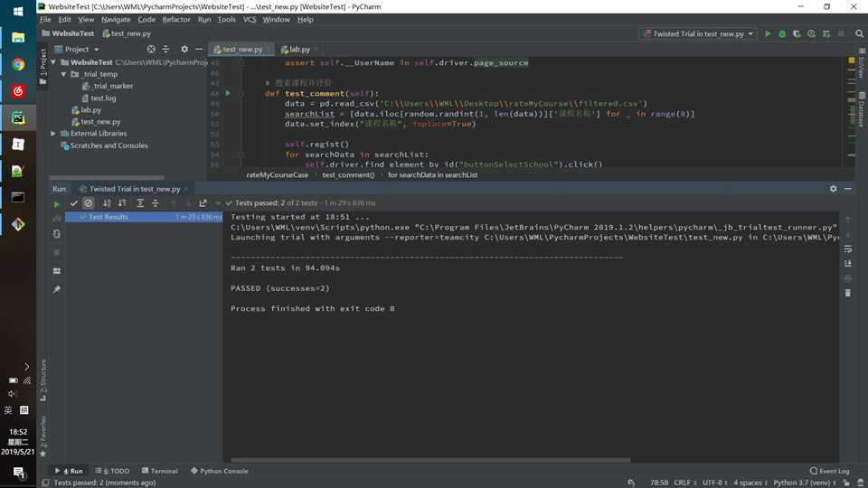The width and height of the screenshot is (868, 488).
Task: Open Windows notification center icon
Action: [x=18, y=473]
